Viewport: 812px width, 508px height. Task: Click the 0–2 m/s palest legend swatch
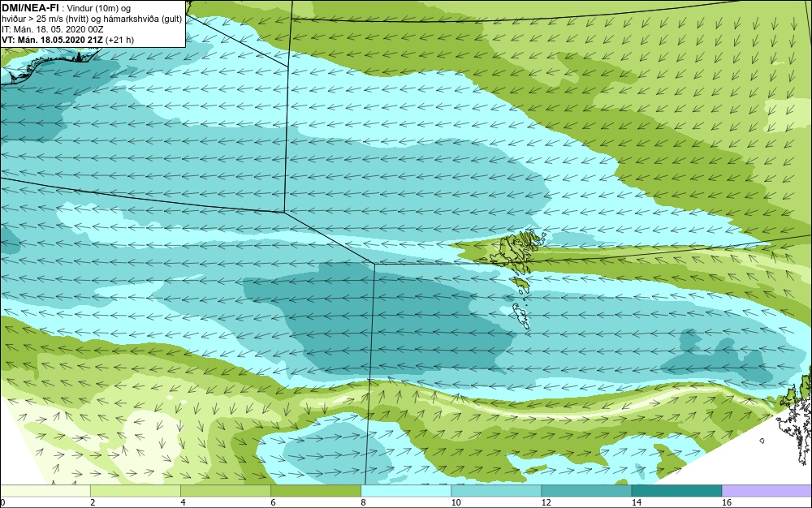click(x=45, y=490)
